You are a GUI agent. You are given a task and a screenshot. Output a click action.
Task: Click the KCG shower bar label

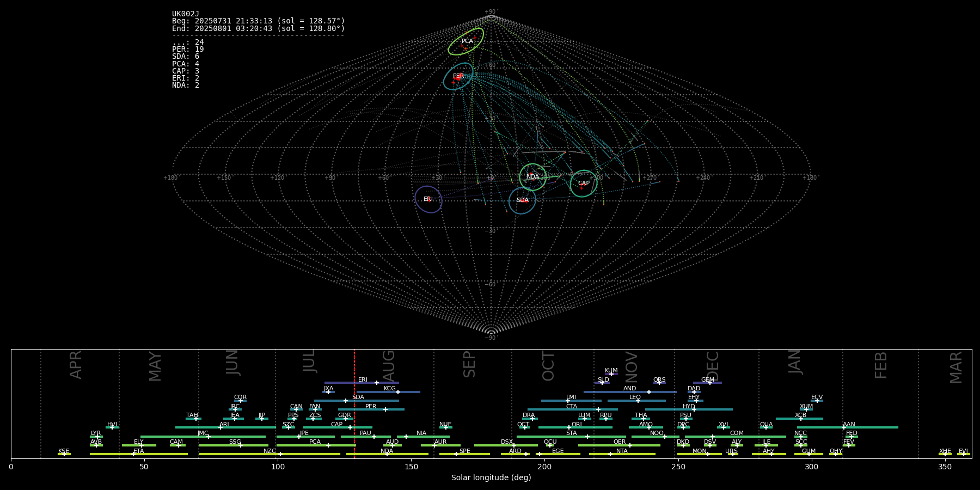pyautogui.click(x=390, y=389)
